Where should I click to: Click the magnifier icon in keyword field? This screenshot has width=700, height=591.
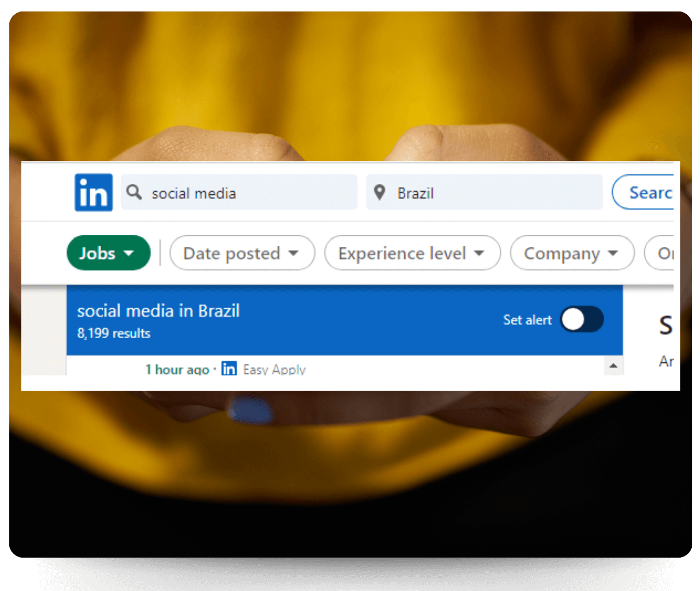click(x=134, y=192)
